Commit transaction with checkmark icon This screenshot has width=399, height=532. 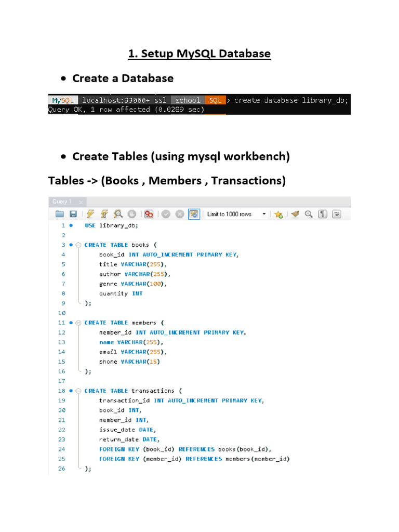pos(166,214)
